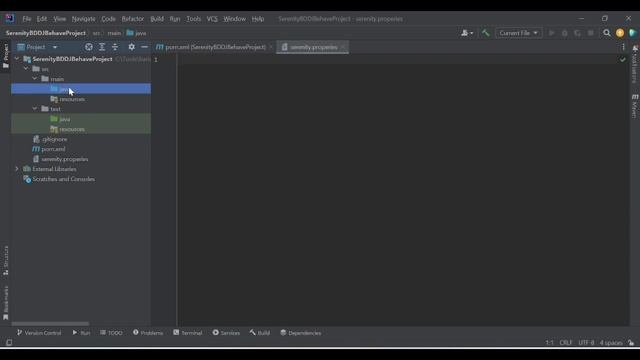Click the Structure side tab
This screenshot has height=360, width=640.
pos(6,260)
